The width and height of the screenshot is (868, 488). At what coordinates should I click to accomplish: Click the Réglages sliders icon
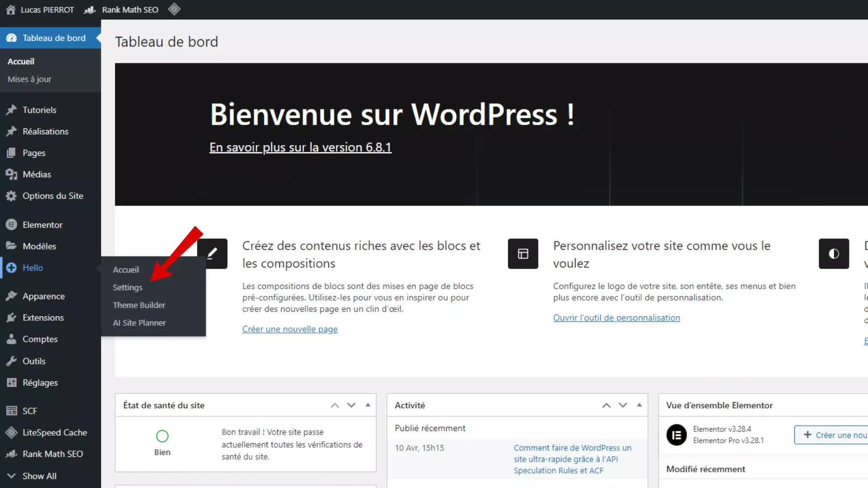[11, 382]
